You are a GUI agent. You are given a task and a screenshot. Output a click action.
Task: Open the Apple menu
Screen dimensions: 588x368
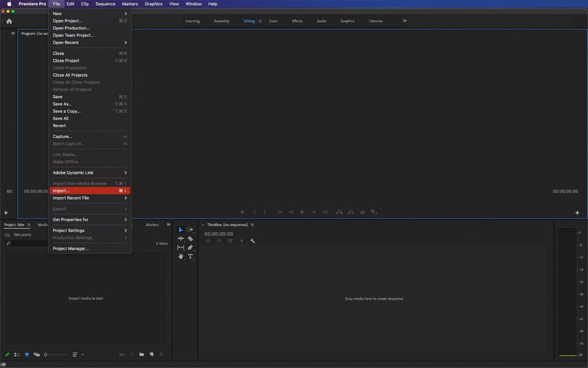(9, 4)
